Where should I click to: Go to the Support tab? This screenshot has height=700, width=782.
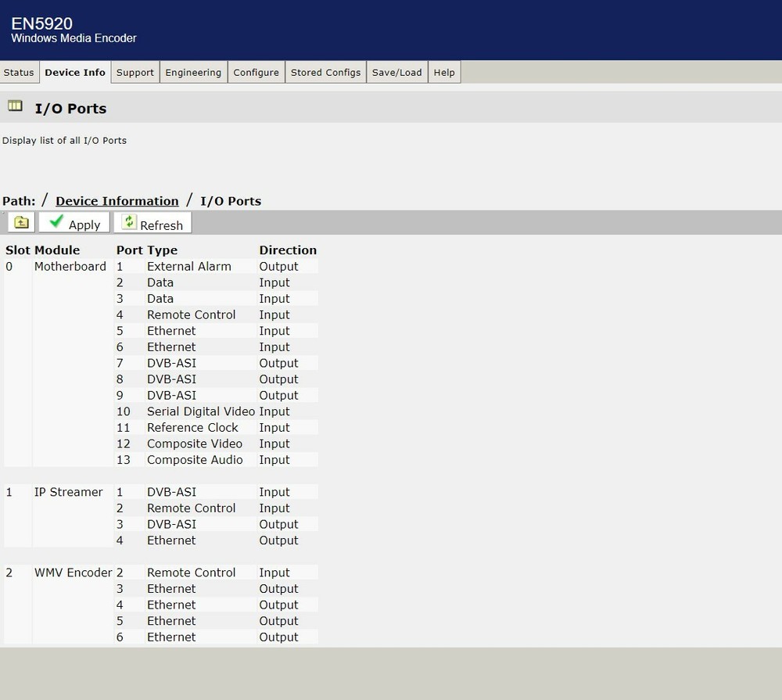(x=135, y=73)
